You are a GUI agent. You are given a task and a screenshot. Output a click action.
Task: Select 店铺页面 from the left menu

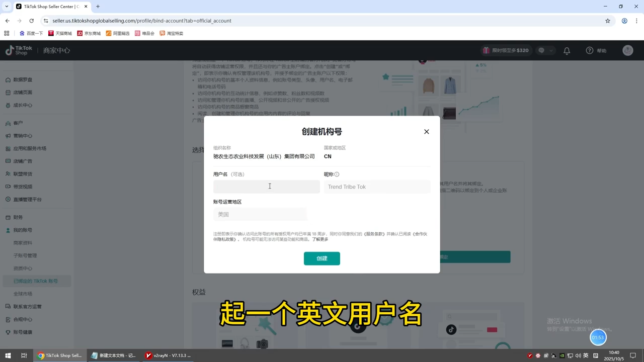coord(23,92)
